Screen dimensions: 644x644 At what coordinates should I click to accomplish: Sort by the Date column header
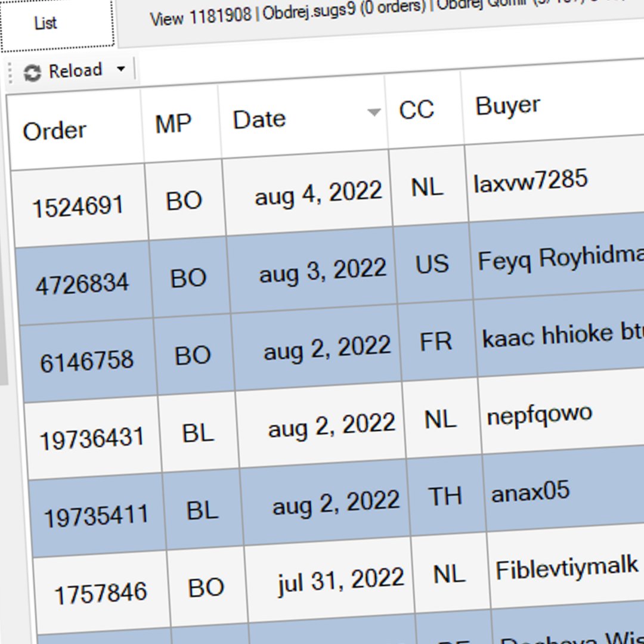(259, 120)
